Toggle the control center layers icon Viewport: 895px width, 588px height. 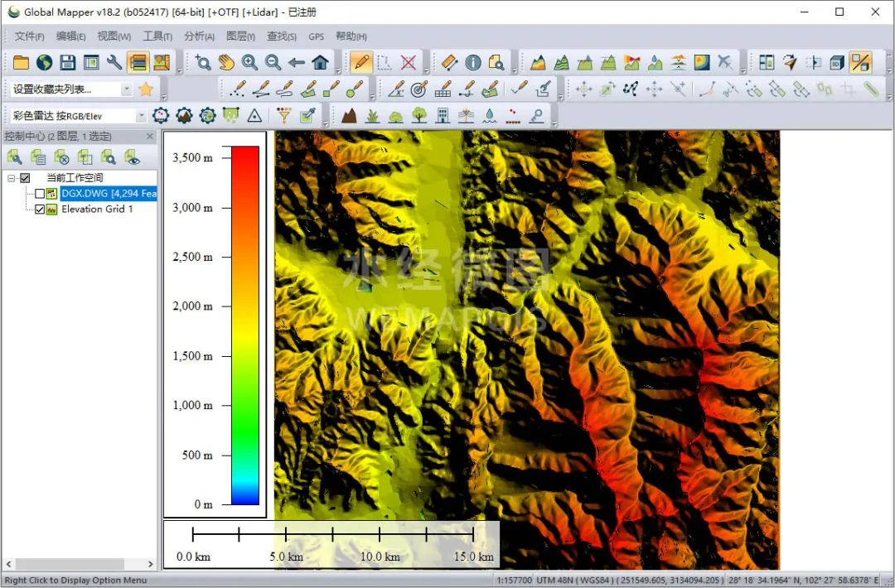(138, 62)
